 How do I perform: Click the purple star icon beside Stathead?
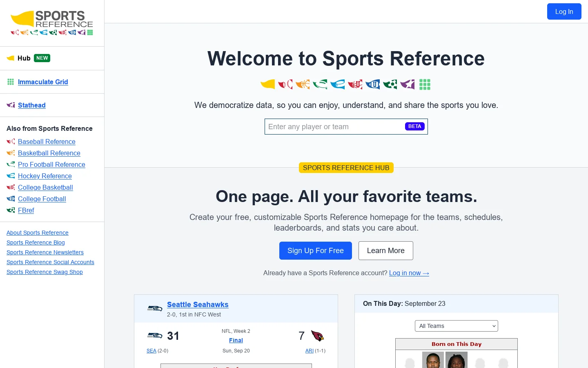point(11,105)
